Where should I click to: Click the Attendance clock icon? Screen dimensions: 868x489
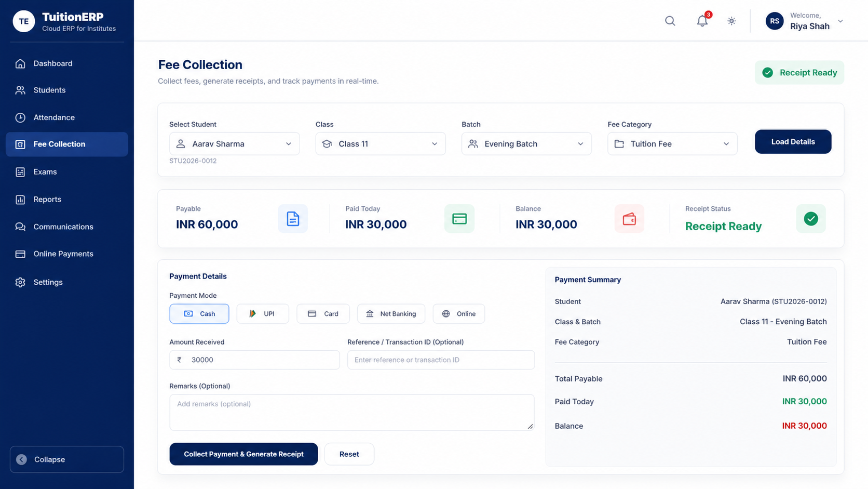(x=20, y=117)
